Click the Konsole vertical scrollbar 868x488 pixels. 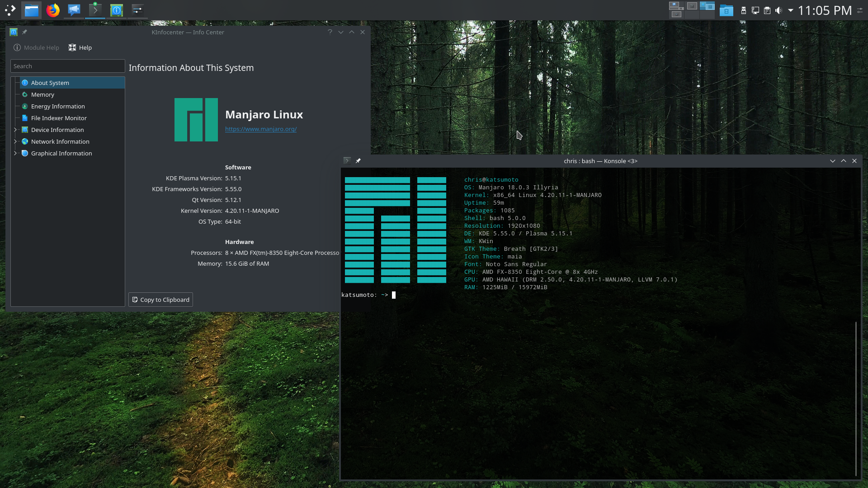[x=856, y=399]
